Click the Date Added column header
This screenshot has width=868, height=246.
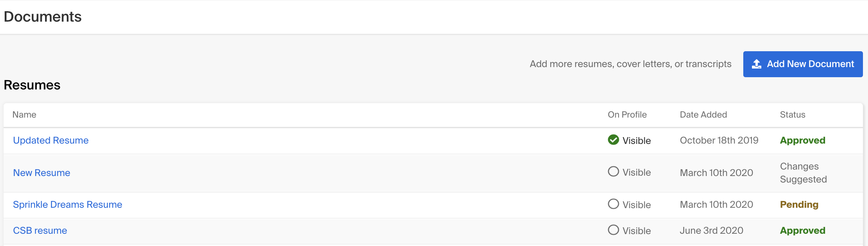[703, 115]
